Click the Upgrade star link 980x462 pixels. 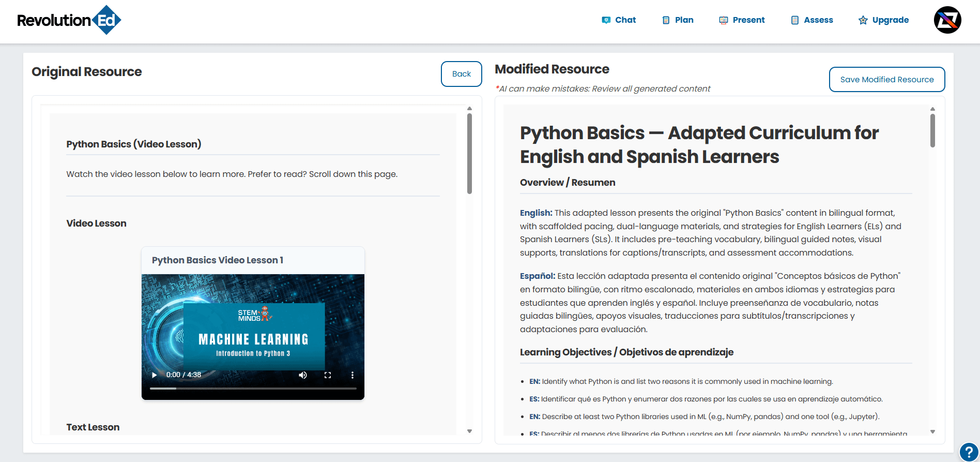pyautogui.click(x=883, y=20)
